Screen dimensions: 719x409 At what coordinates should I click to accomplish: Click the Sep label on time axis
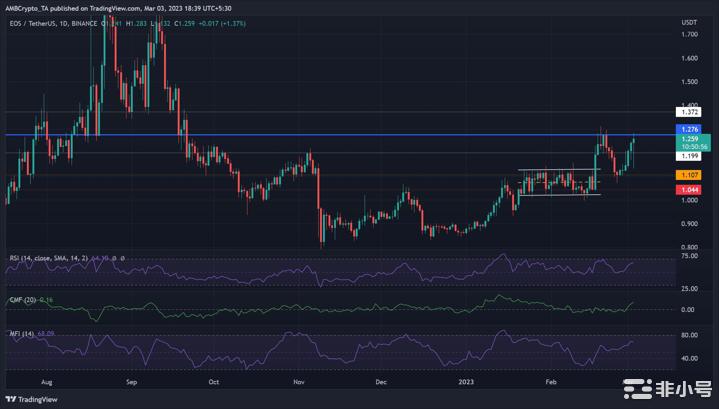(130, 381)
